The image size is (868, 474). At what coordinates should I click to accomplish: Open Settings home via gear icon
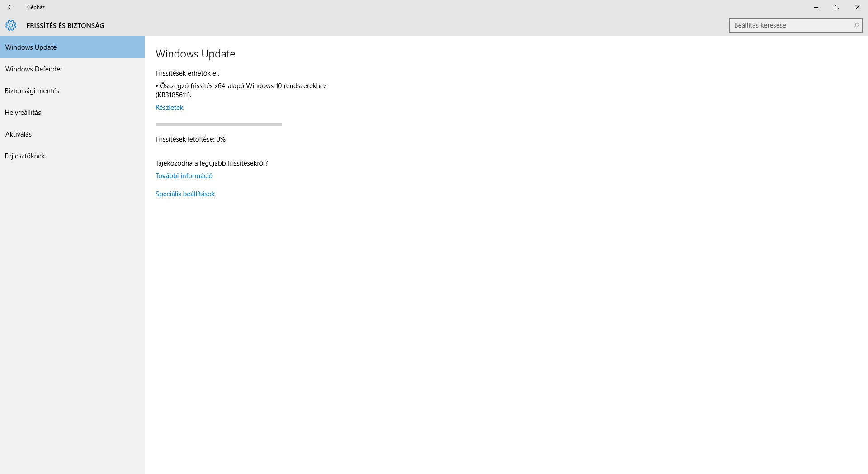[11, 25]
